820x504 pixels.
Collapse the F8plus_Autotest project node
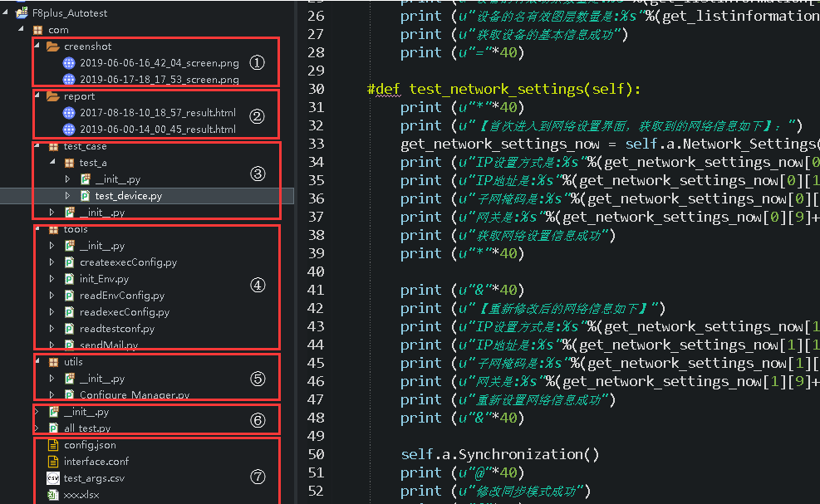click(x=5, y=12)
